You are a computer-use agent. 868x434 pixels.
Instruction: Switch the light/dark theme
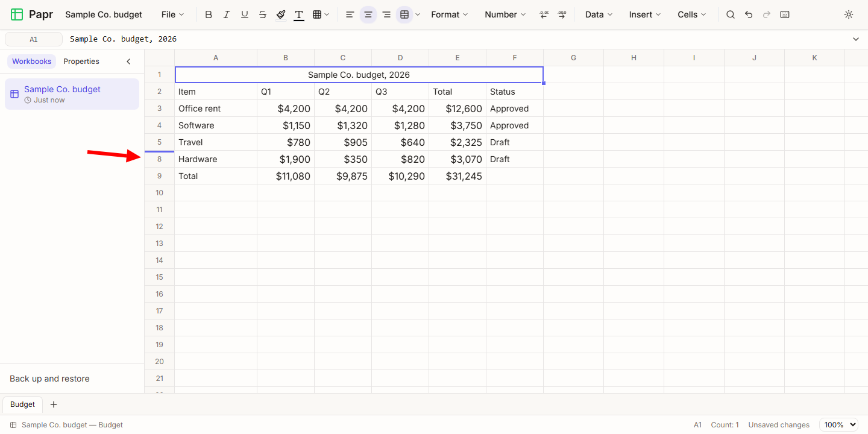[x=849, y=14]
